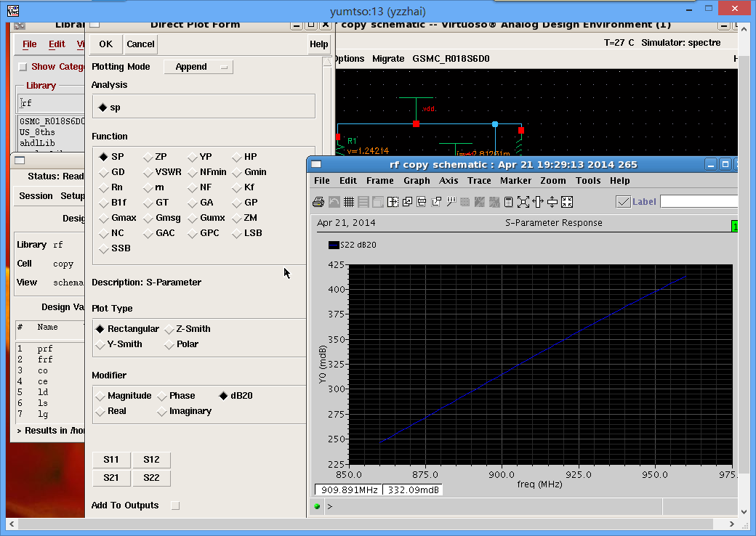The height and width of the screenshot is (536, 756).
Task: Click the Label text input field
Action: [x=698, y=202]
